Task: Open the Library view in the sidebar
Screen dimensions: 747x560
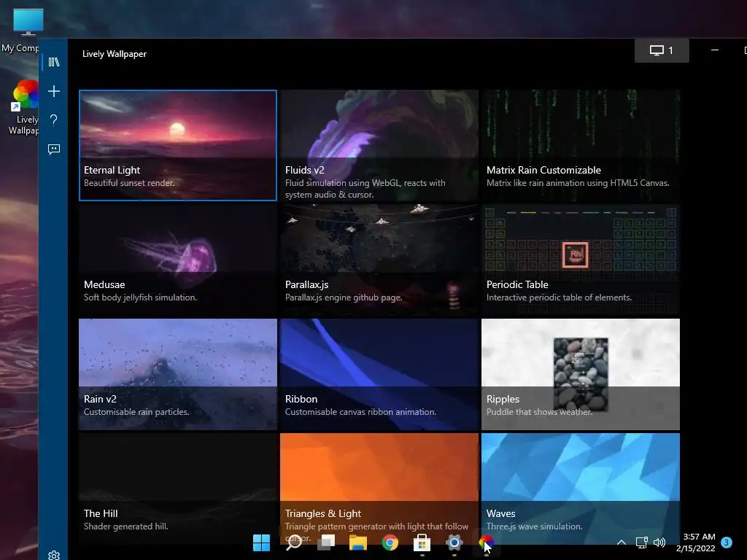Action: point(54,62)
